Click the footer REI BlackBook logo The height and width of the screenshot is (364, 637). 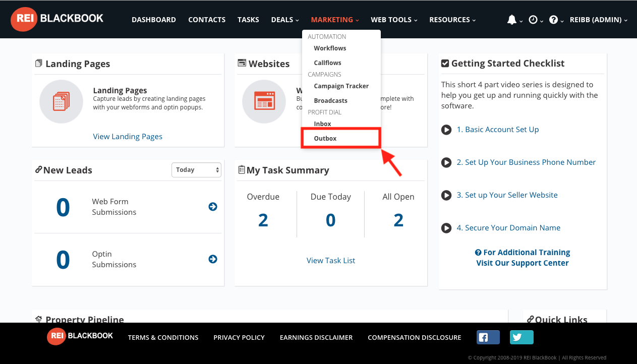(x=80, y=336)
